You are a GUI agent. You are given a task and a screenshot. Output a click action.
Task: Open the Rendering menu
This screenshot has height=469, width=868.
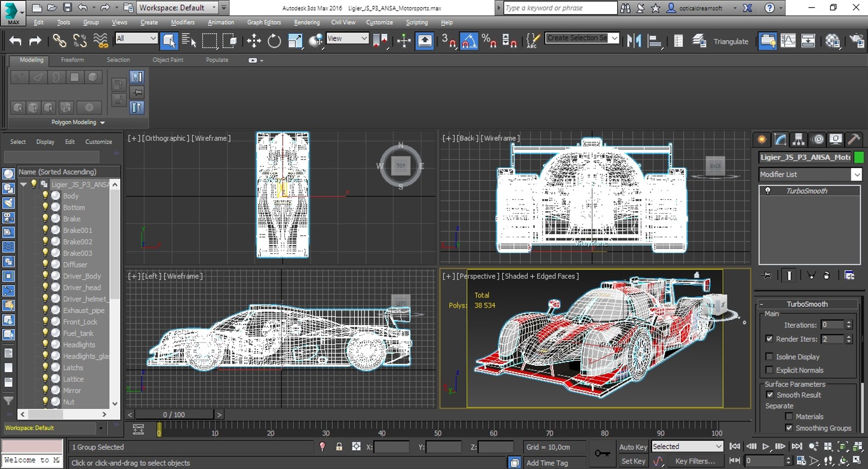(x=307, y=22)
